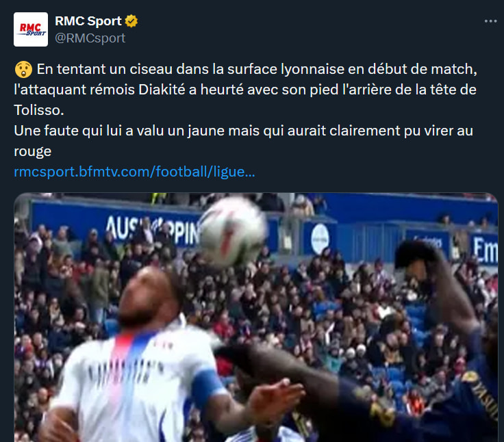Click the @RMCsport handle

click(x=90, y=38)
